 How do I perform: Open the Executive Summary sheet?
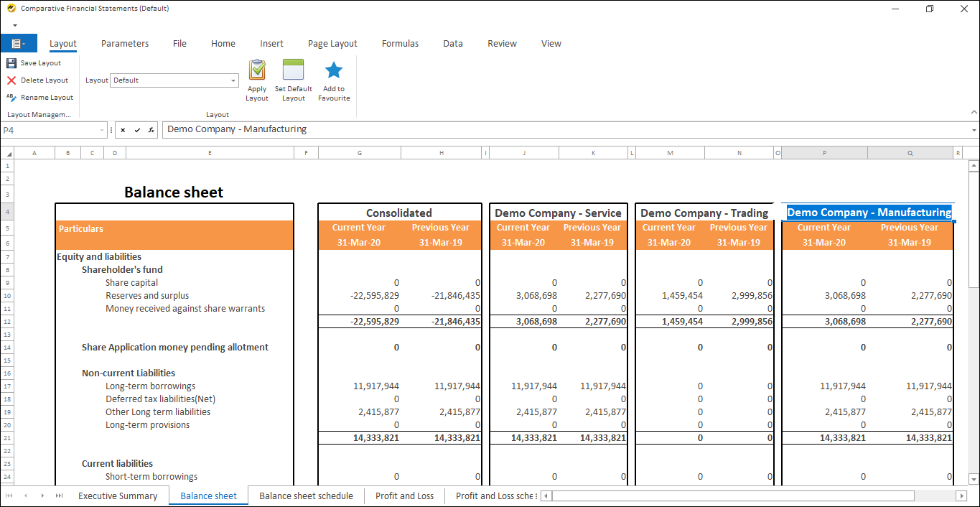118,496
